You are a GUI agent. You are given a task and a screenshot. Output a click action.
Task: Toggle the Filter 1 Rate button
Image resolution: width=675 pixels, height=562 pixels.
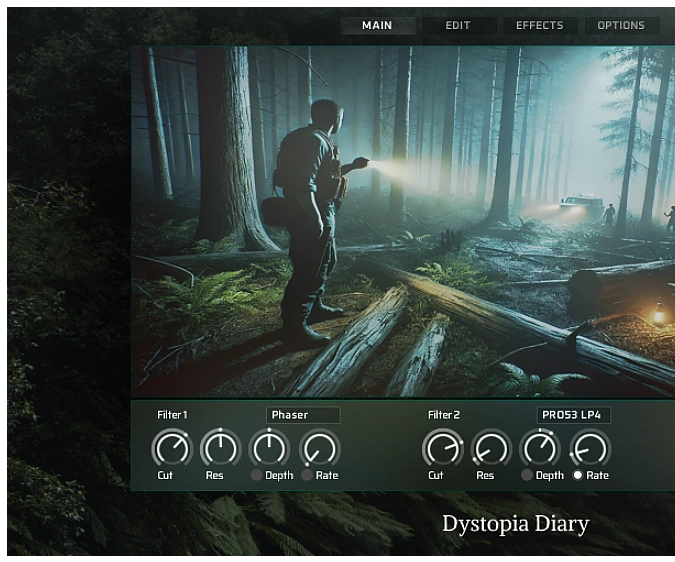pos(307,476)
